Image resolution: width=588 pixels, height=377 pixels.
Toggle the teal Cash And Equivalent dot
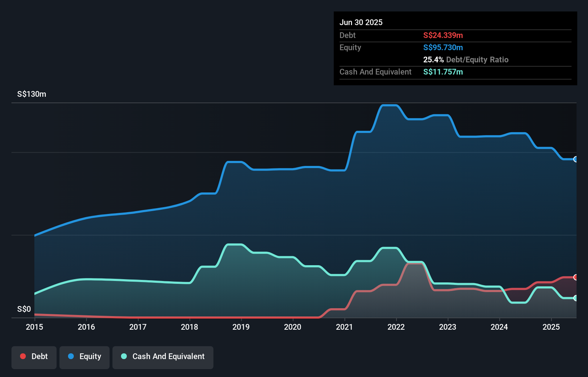click(124, 356)
